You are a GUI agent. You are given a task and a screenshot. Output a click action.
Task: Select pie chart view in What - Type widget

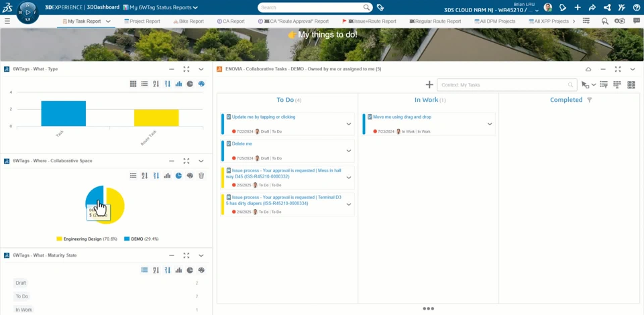click(x=190, y=84)
